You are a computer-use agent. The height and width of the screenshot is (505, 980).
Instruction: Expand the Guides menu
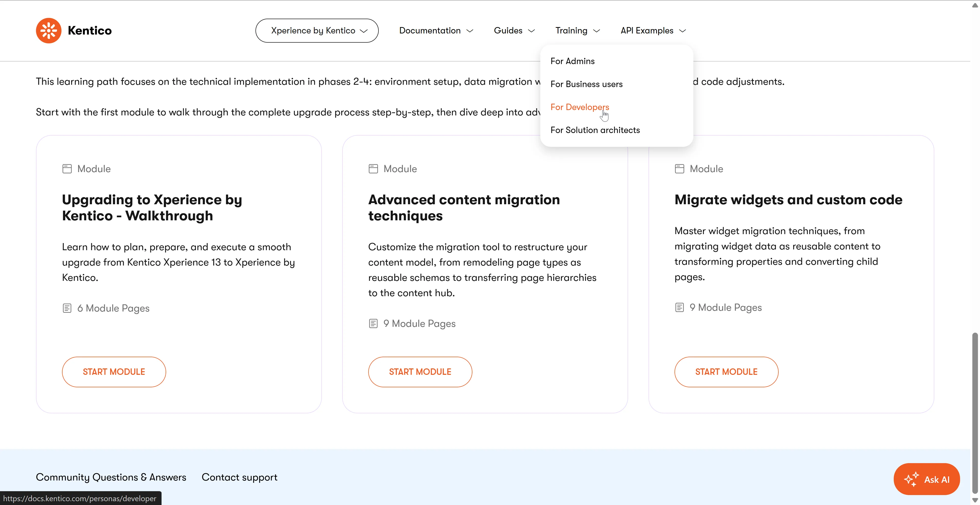point(514,30)
